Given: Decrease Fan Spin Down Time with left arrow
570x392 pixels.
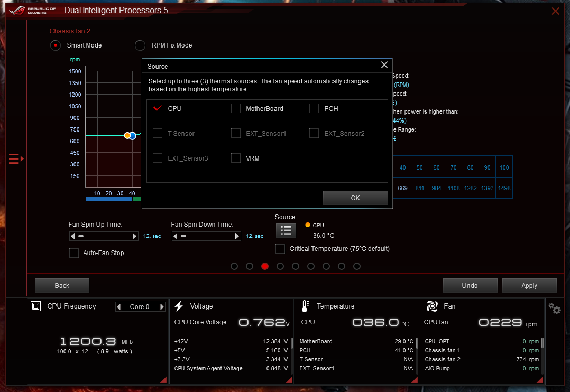Looking at the screenshot, I should click(x=175, y=236).
